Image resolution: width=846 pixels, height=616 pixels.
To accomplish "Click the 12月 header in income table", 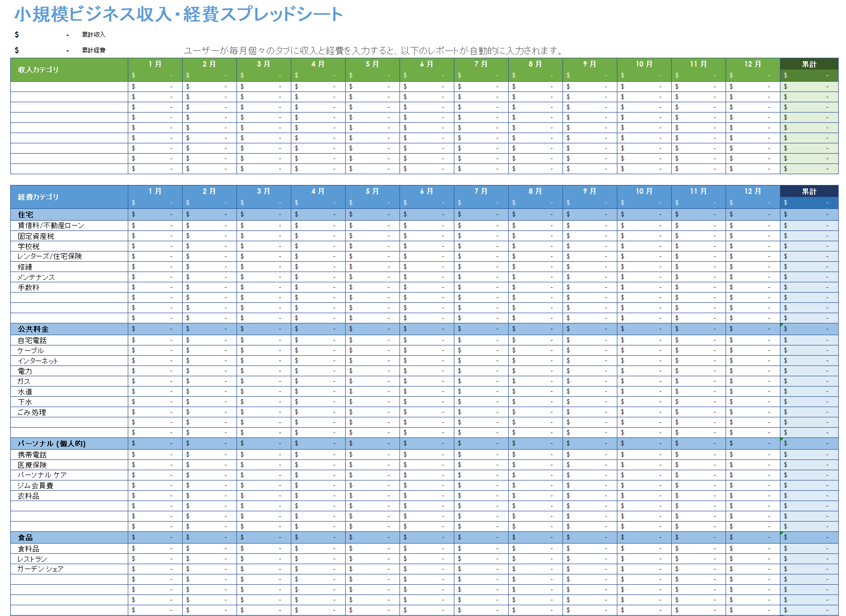I will point(753,64).
